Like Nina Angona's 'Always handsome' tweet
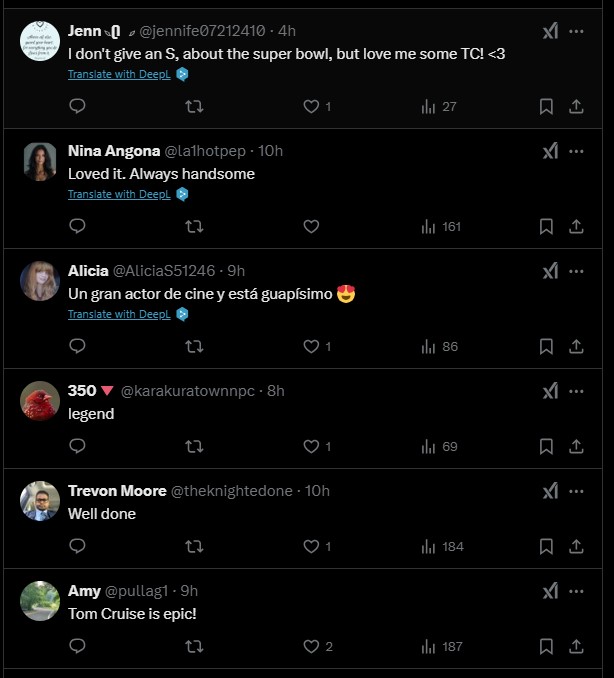The image size is (614, 678). click(311, 226)
